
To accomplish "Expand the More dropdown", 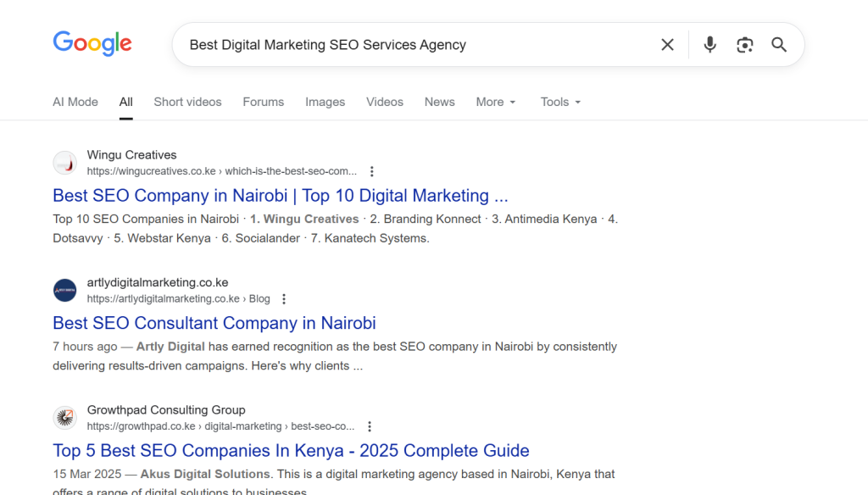I will 495,102.
